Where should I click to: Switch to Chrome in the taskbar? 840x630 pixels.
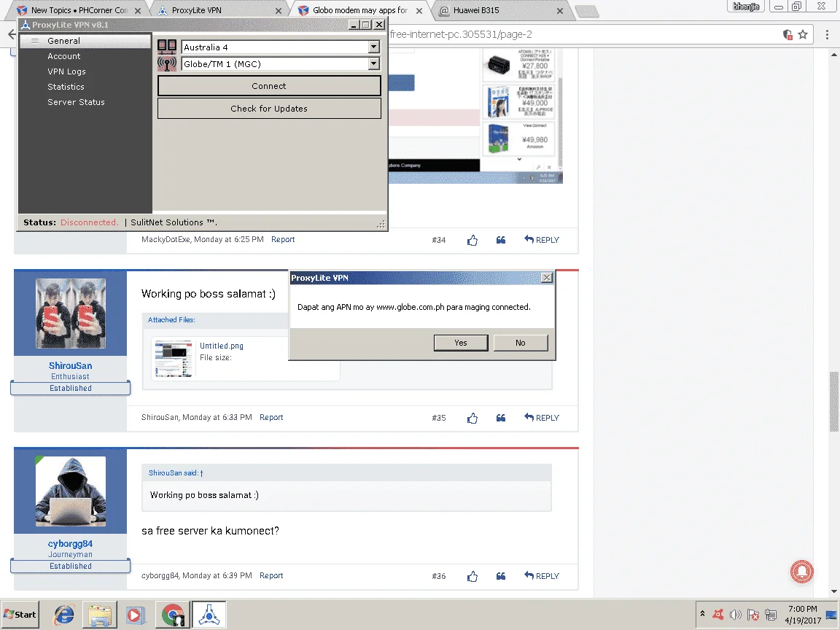[x=173, y=615]
